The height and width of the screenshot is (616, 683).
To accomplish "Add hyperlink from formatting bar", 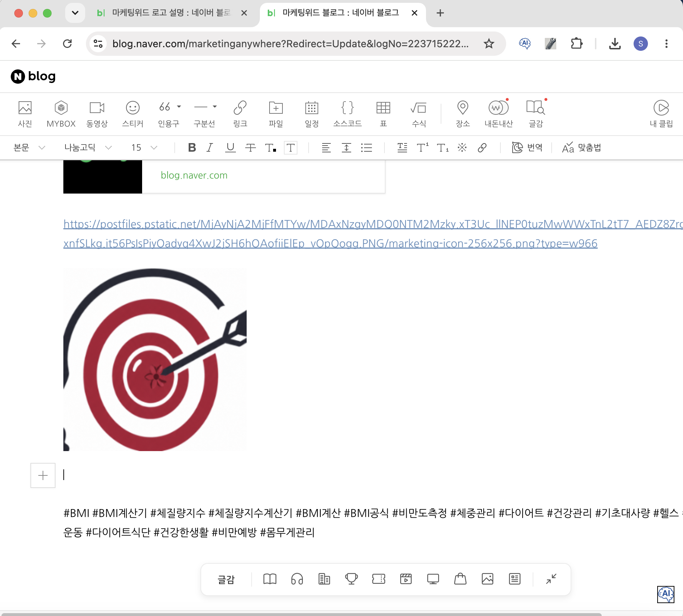I will (x=482, y=147).
